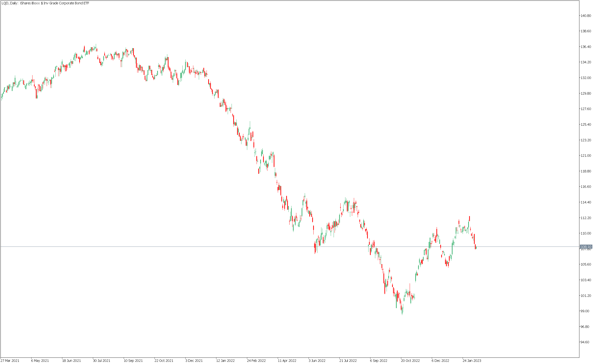Click the 12 Jan 2022 date label

point(226,361)
